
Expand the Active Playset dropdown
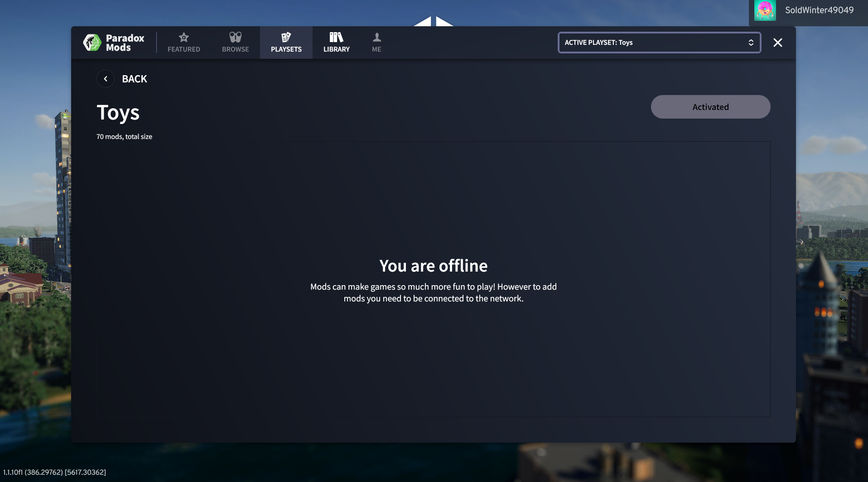(659, 43)
